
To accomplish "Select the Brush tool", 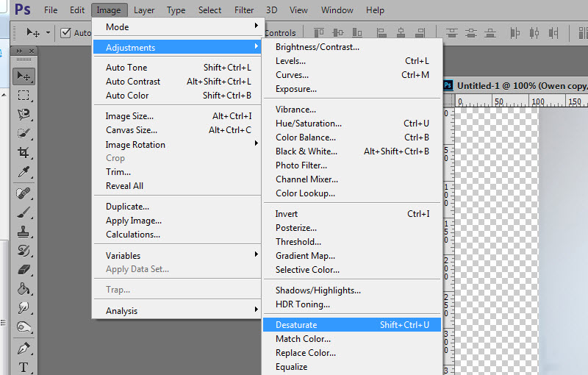I will click(24, 213).
